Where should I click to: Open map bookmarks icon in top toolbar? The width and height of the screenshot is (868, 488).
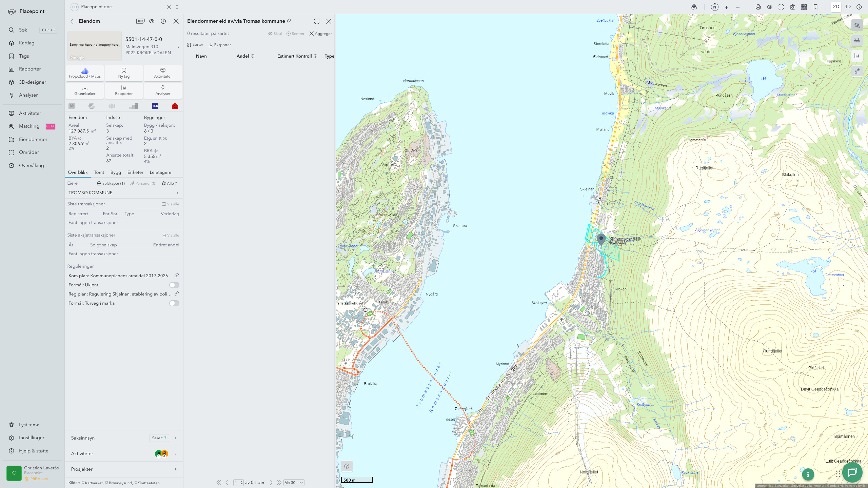tap(816, 7)
